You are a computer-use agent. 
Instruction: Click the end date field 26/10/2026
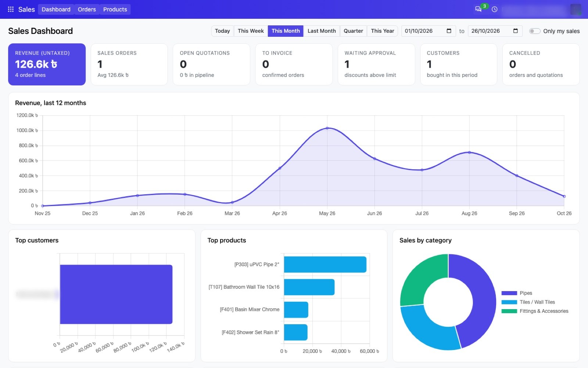[495, 31]
